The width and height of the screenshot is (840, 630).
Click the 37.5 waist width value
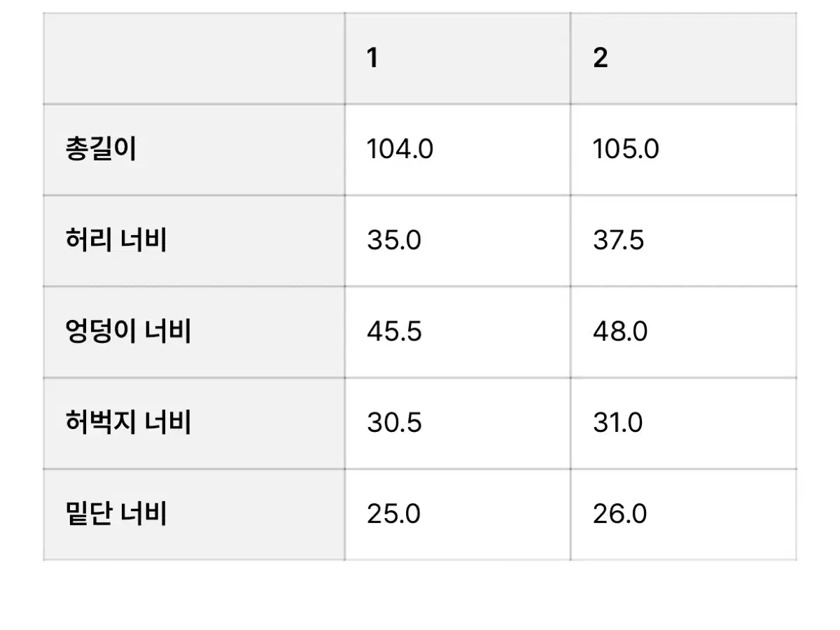pyautogui.click(x=619, y=241)
